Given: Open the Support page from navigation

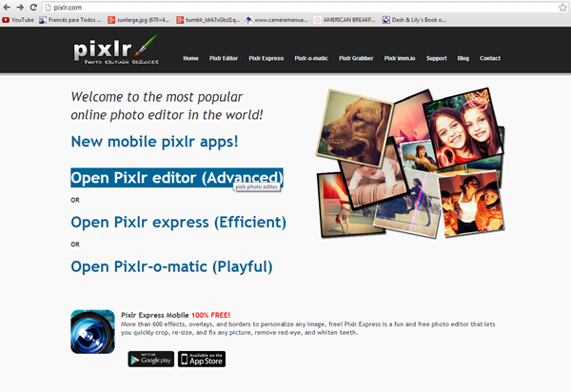Looking at the screenshot, I should click(436, 58).
